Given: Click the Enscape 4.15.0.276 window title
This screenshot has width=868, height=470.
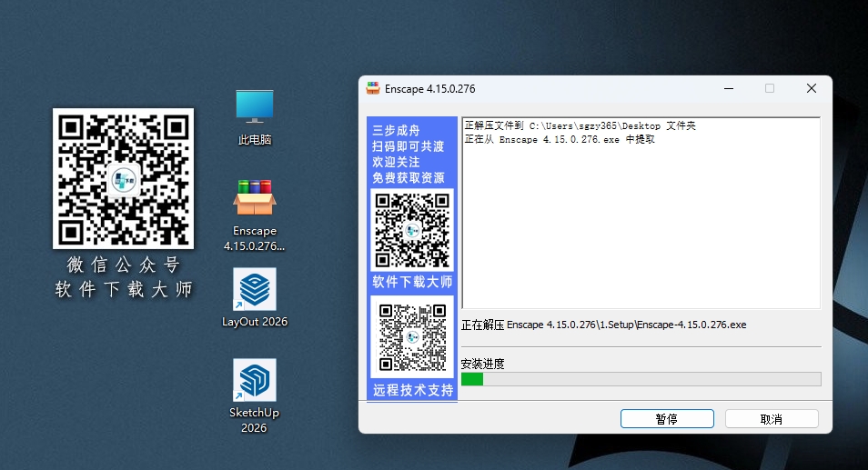Looking at the screenshot, I should click(x=430, y=89).
